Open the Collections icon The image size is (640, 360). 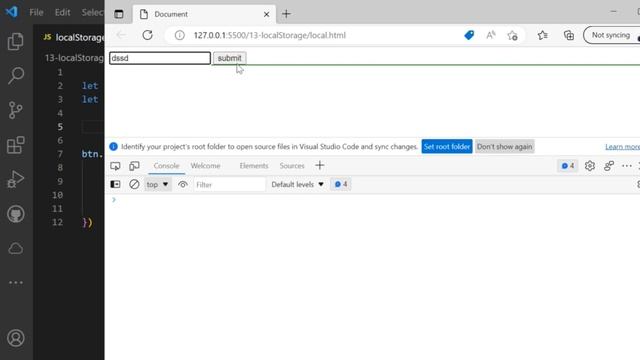coord(569,35)
